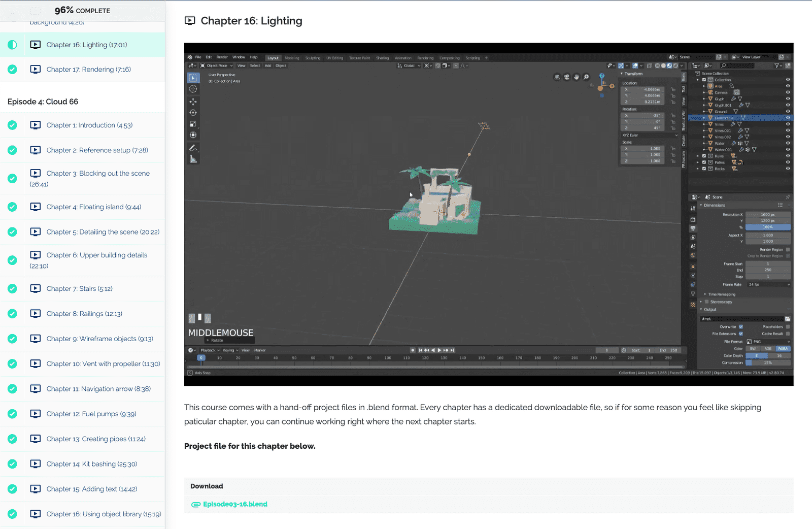Viewport: 812px width, 529px height.
Task: Click the play button in timeline controls
Action: tap(439, 350)
